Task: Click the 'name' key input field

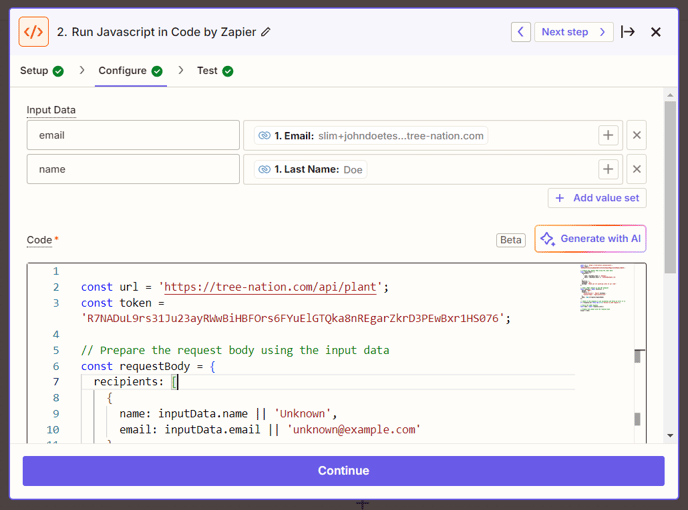Action: click(133, 169)
